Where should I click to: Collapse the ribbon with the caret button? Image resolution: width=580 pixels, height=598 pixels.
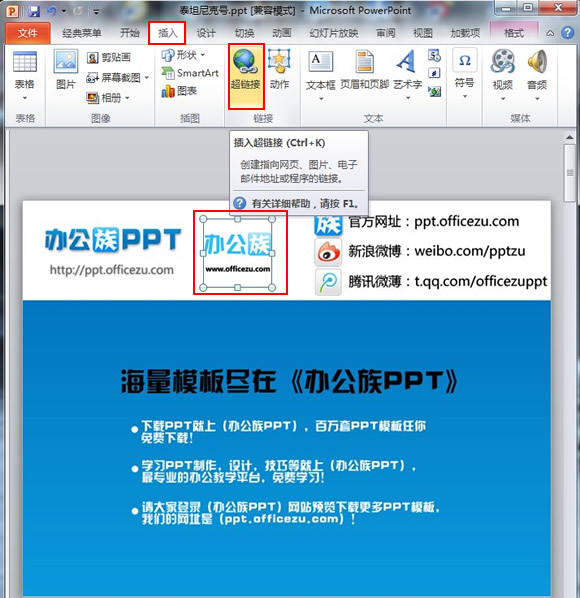tap(550, 33)
